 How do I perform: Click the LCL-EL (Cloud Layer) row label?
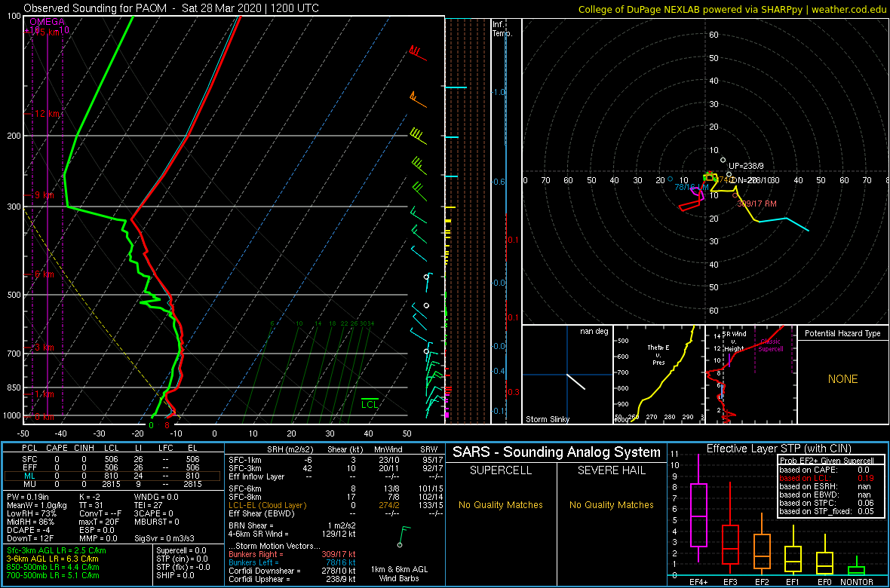tap(267, 505)
